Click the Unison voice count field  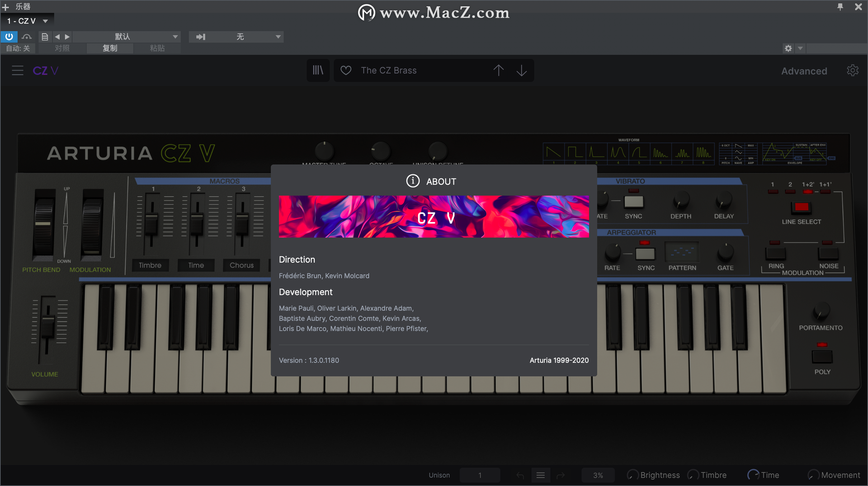(x=480, y=475)
